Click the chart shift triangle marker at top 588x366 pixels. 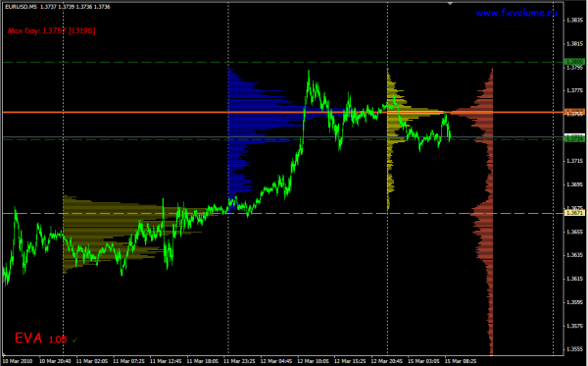point(450,3)
